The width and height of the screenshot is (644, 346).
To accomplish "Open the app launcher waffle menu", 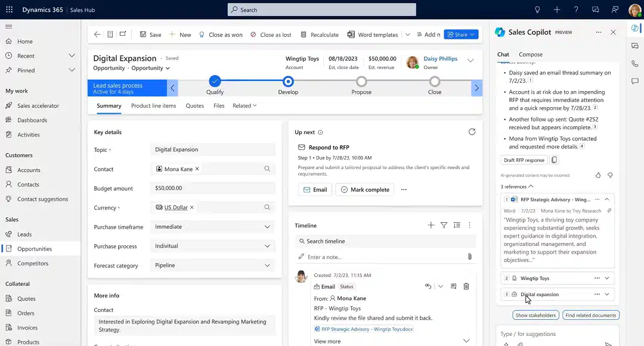I will click(9, 10).
